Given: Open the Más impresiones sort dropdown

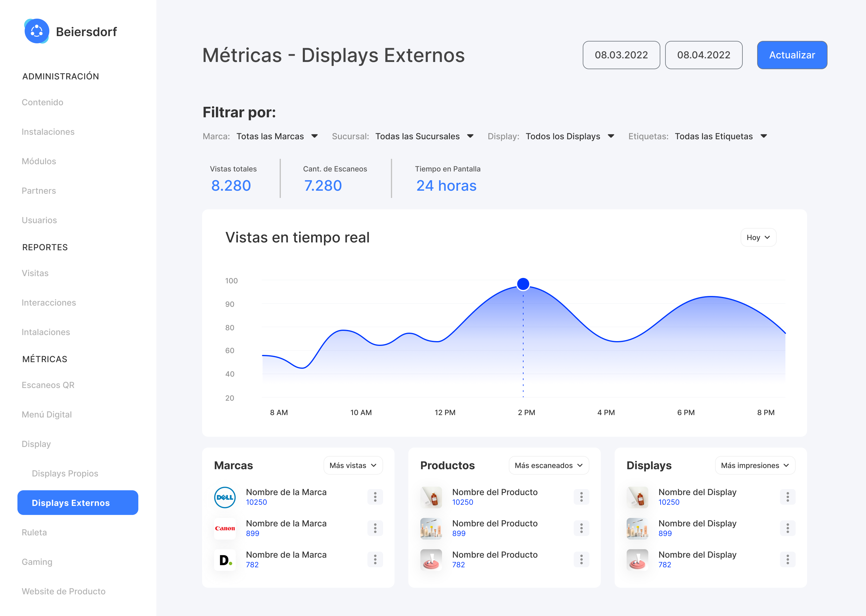Looking at the screenshot, I should coord(755,465).
